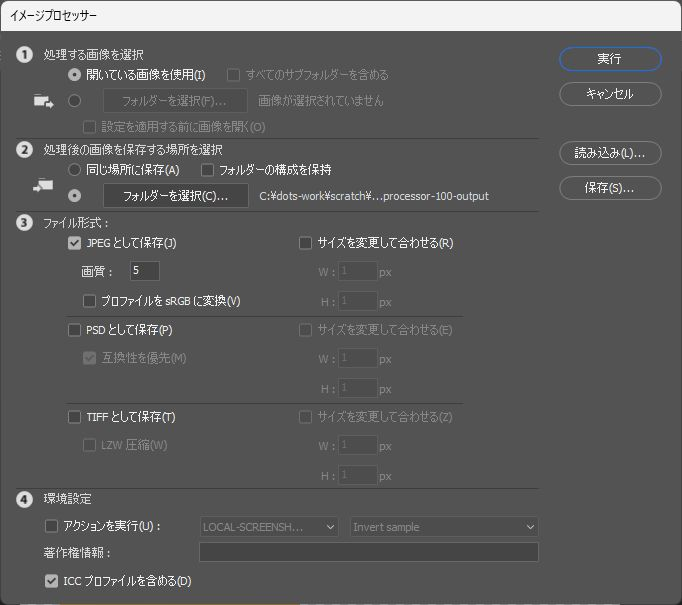Screen dimensions: 682x605
Task: Click the source folder icon in section 1
Action: click(43, 101)
